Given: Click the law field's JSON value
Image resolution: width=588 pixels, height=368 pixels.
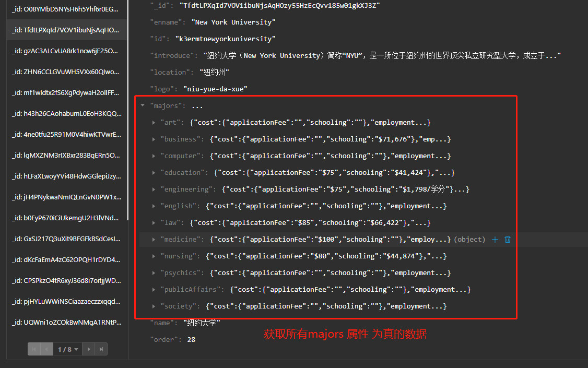Looking at the screenshot, I should coord(310,222).
